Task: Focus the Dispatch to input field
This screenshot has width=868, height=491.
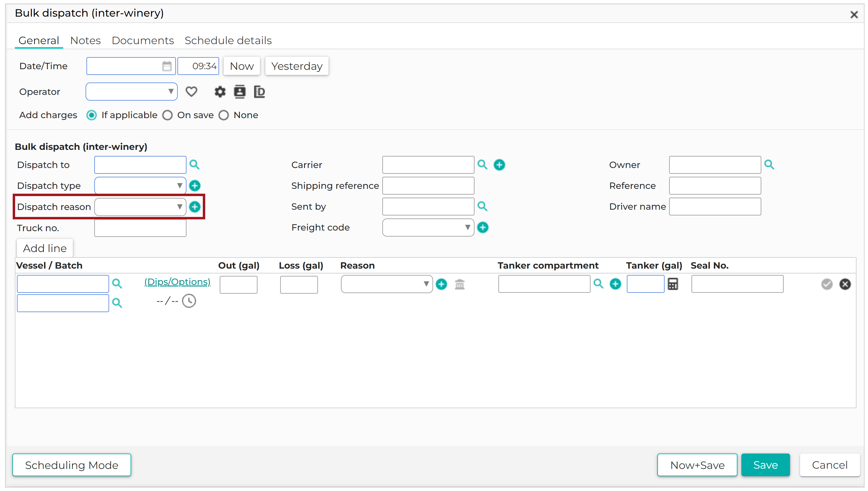Action: [140, 165]
